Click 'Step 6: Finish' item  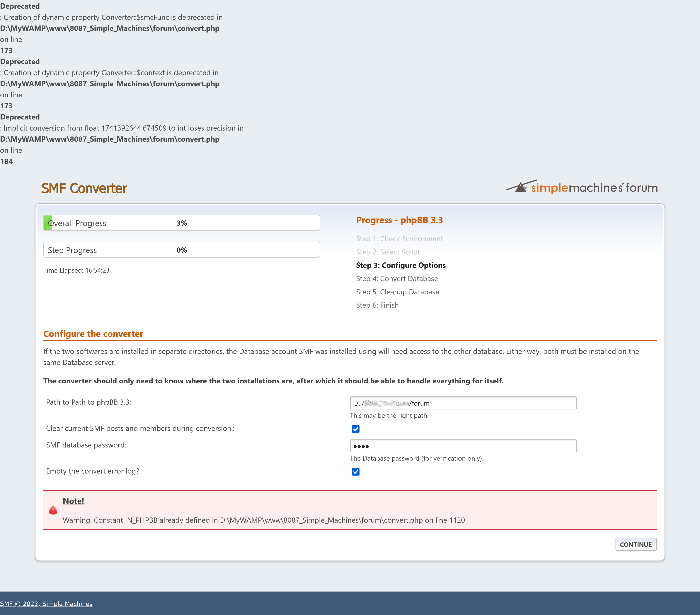coord(377,305)
